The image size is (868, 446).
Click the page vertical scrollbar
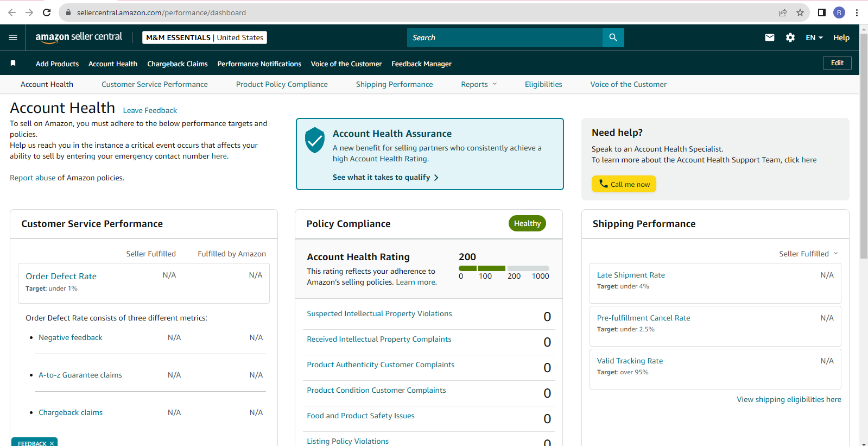(864, 146)
